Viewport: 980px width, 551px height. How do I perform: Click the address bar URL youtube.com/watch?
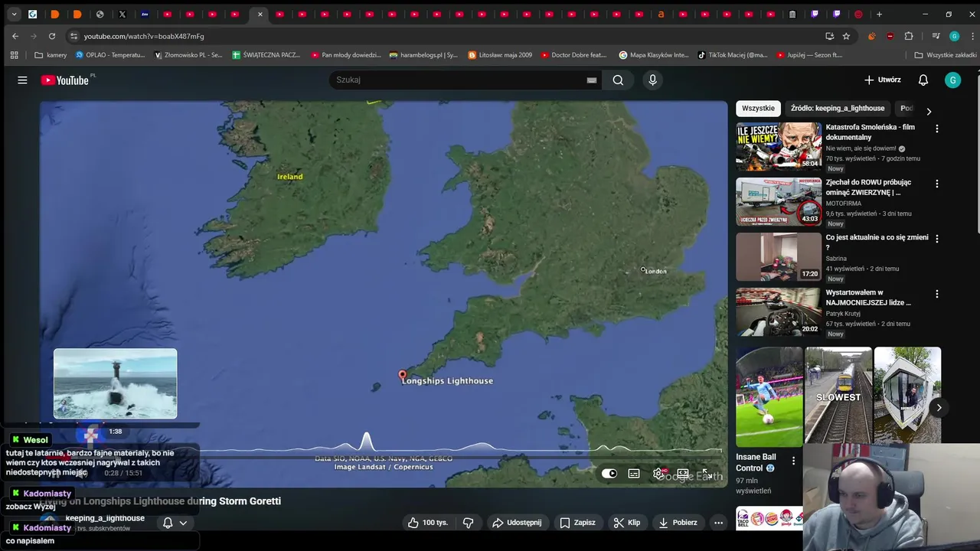click(144, 36)
